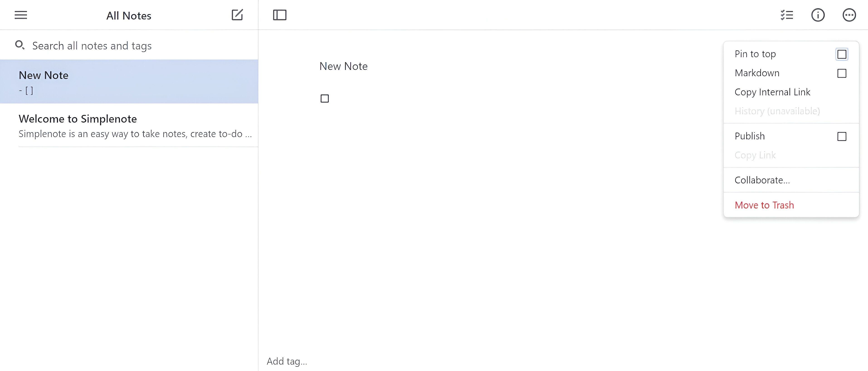Click the search magnifier icon

20,45
